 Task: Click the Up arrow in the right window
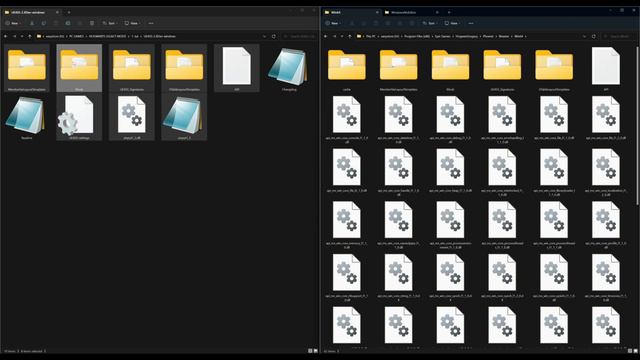350,36
